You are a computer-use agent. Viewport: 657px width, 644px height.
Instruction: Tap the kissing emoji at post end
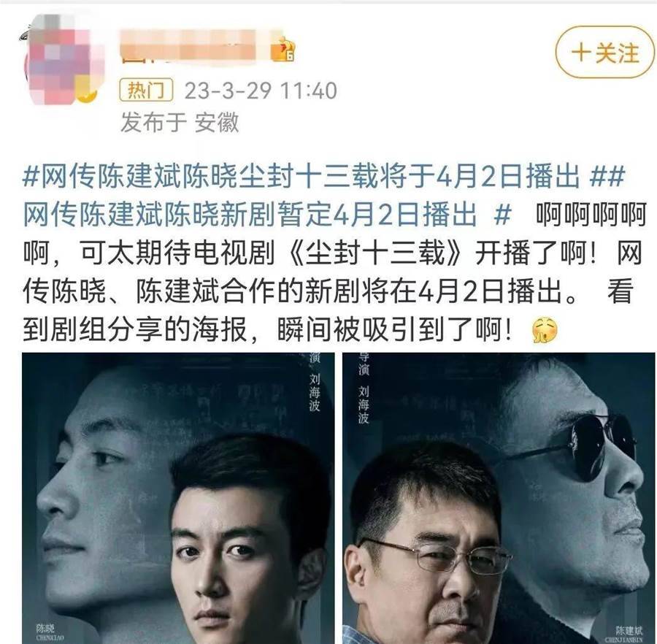(545, 331)
